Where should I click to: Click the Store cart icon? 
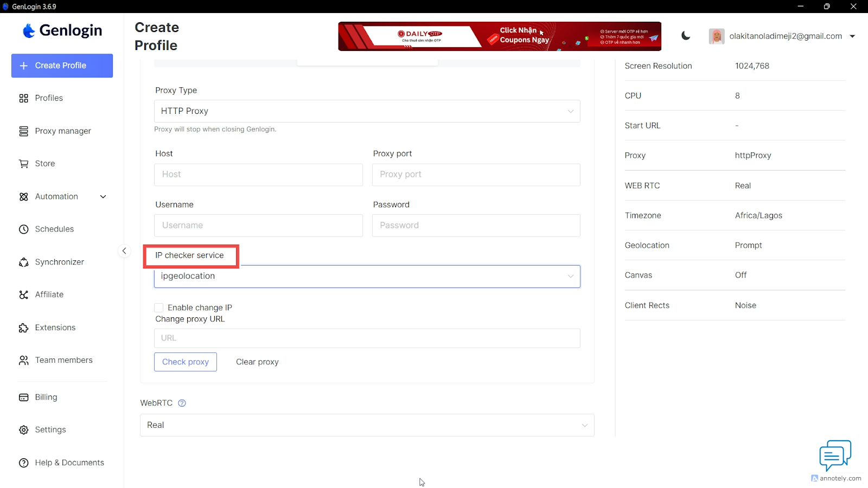23,164
